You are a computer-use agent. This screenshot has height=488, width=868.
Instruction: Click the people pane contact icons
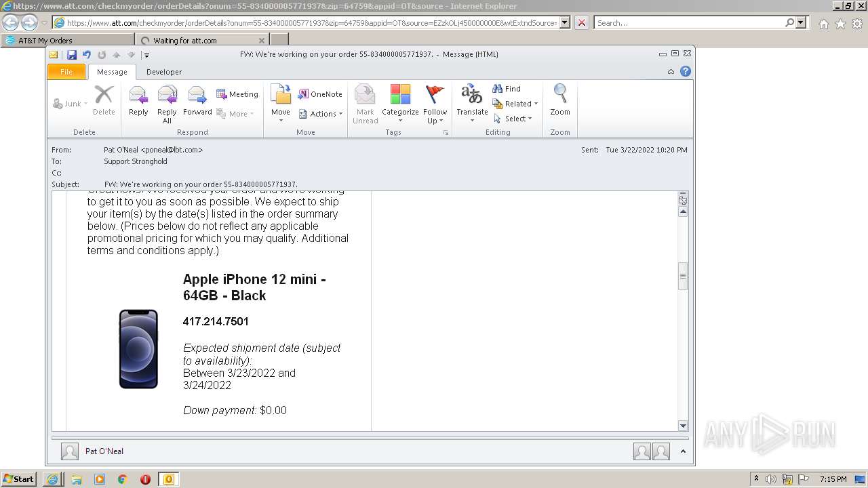pos(652,451)
